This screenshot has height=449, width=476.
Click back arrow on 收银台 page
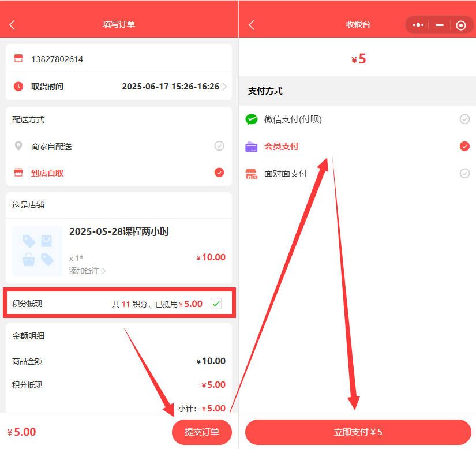[251, 25]
